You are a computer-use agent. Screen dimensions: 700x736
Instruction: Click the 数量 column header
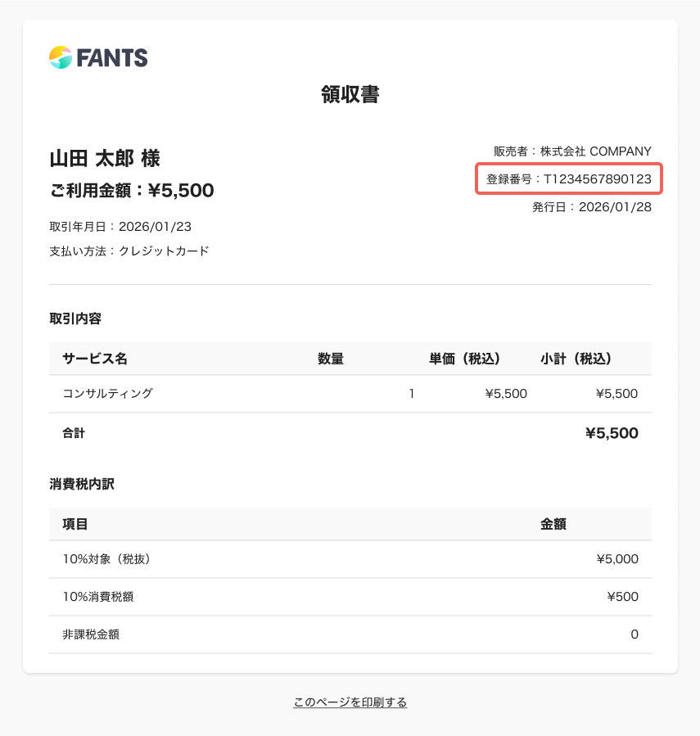click(331, 359)
